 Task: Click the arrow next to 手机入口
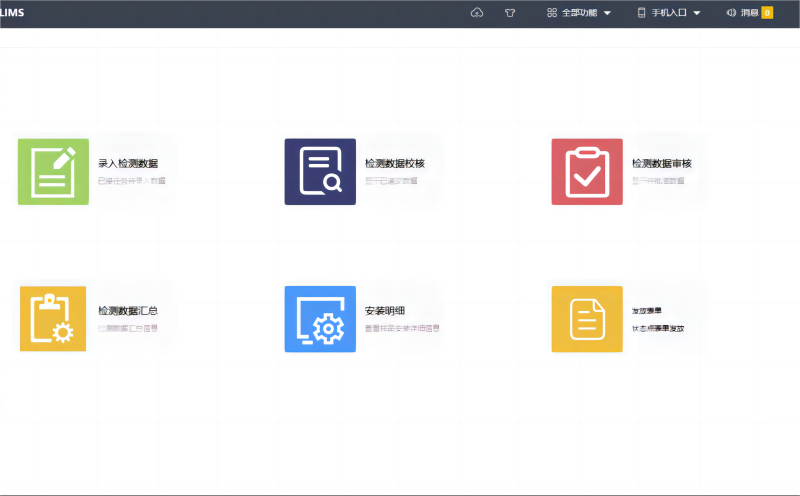pos(697,13)
